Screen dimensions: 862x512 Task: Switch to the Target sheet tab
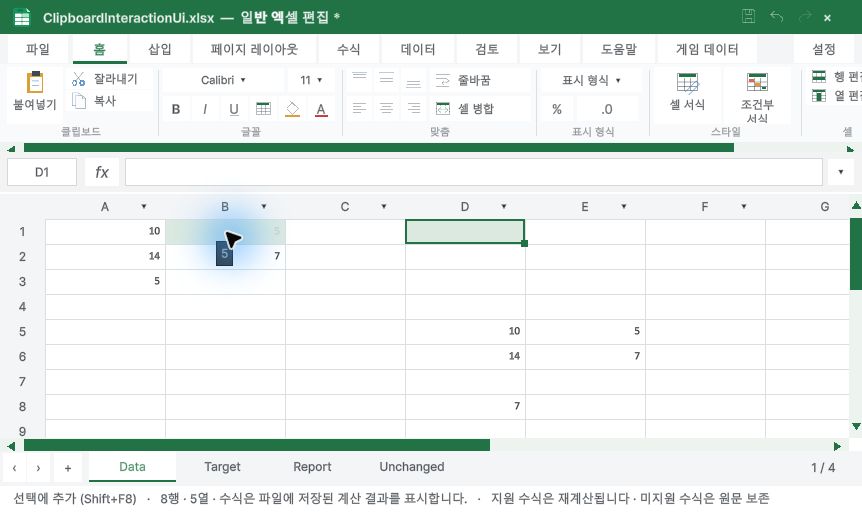coord(222,467)
